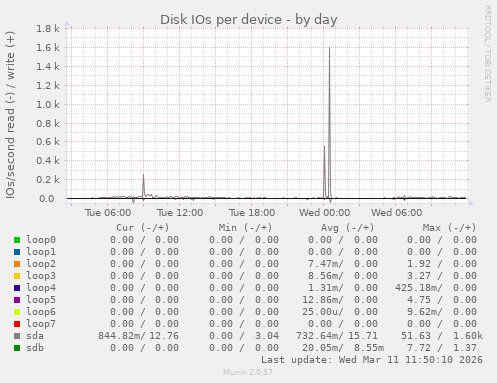497x383 pixels.
Task: Click the sdb dark green legend swatch
Action: coord(17,348)
